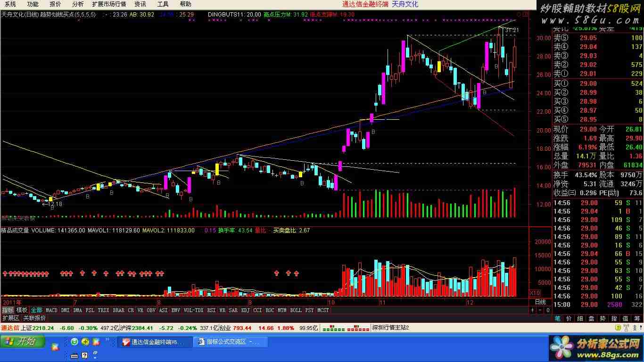
Task: Click the 卖① ask price 29.01
Action: pos(588,74)
